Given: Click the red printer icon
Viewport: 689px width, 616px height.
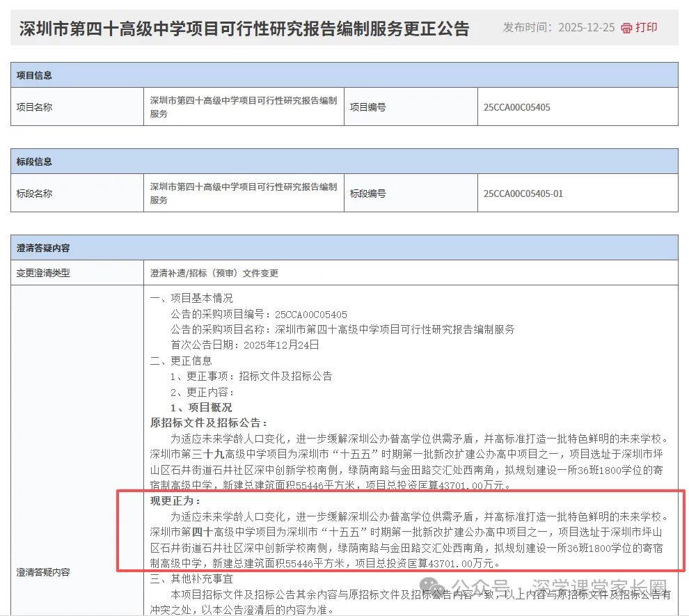Looking at the screenshot, I should pyautogui.click(x=626, y=28).
